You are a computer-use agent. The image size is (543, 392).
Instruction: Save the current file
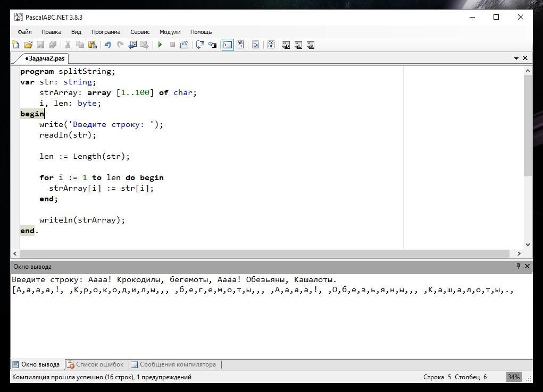(40, 45)
